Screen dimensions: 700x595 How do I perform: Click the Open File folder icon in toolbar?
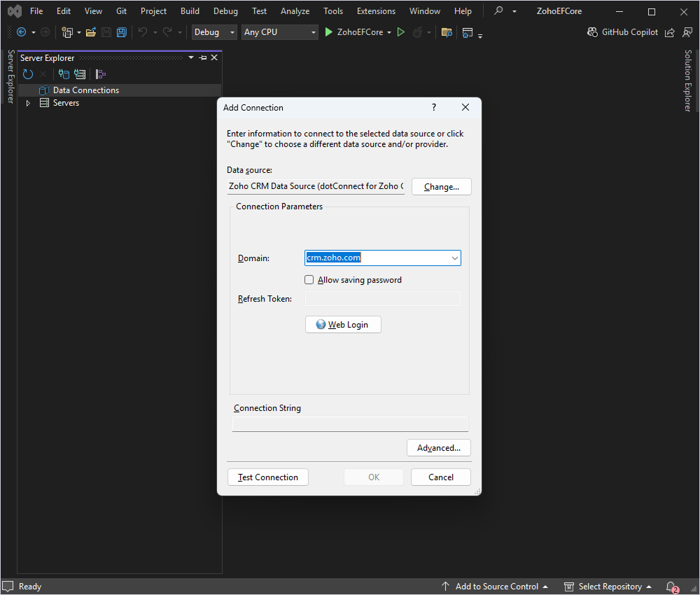pyautogui.click(x=91, y=32)
